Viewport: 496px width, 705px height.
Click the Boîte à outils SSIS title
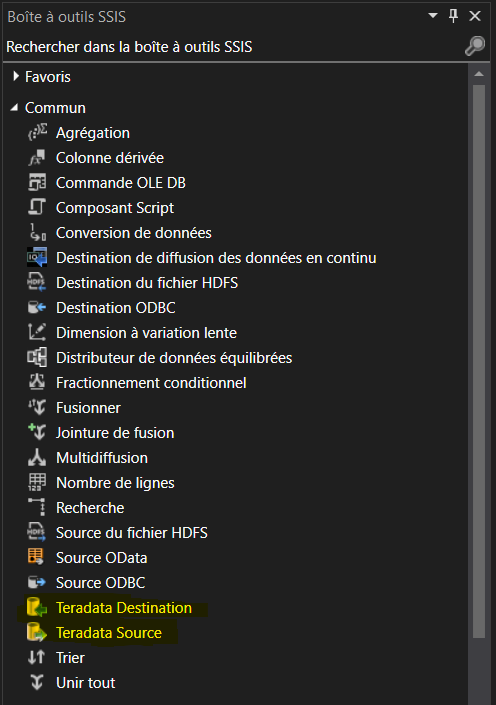tap(67, 17)
